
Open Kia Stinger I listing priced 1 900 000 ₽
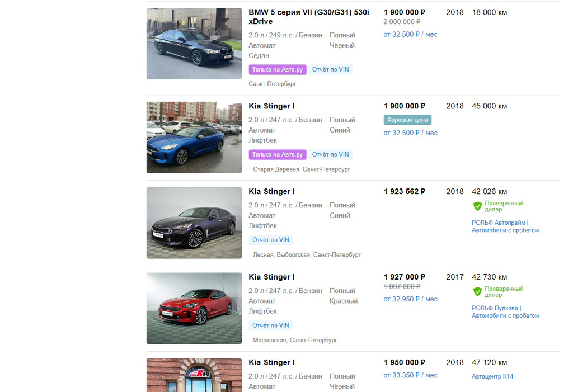coord(271,106)
